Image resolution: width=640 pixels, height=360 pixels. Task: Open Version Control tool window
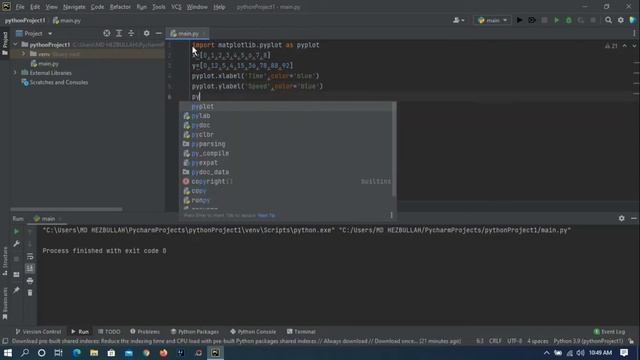click(38, 331)
